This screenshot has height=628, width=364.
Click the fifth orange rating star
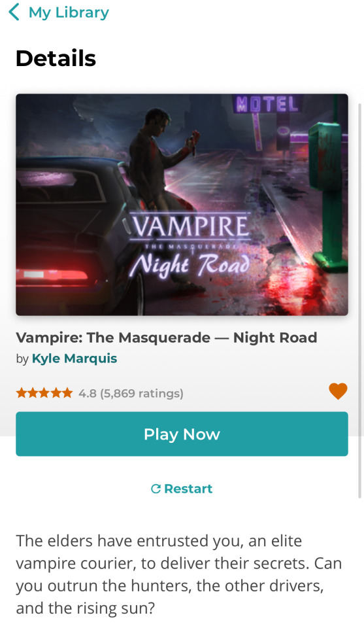tap(67, 393)
